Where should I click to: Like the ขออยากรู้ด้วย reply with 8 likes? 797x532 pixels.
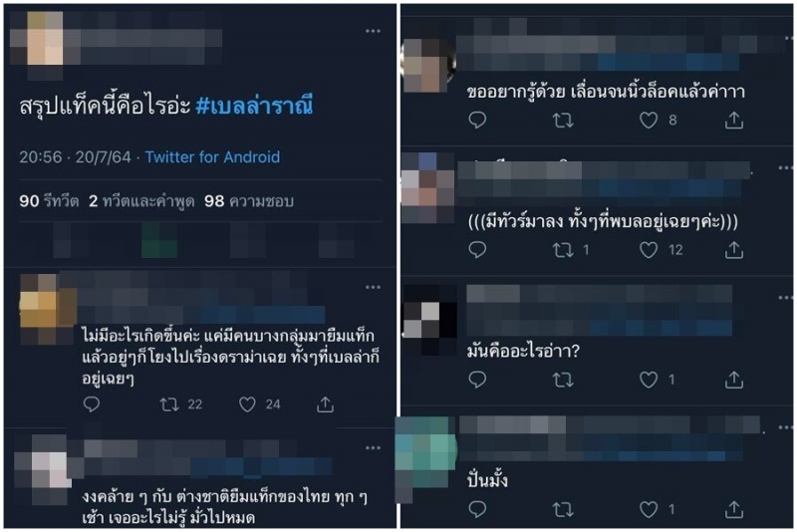[649, 121]
